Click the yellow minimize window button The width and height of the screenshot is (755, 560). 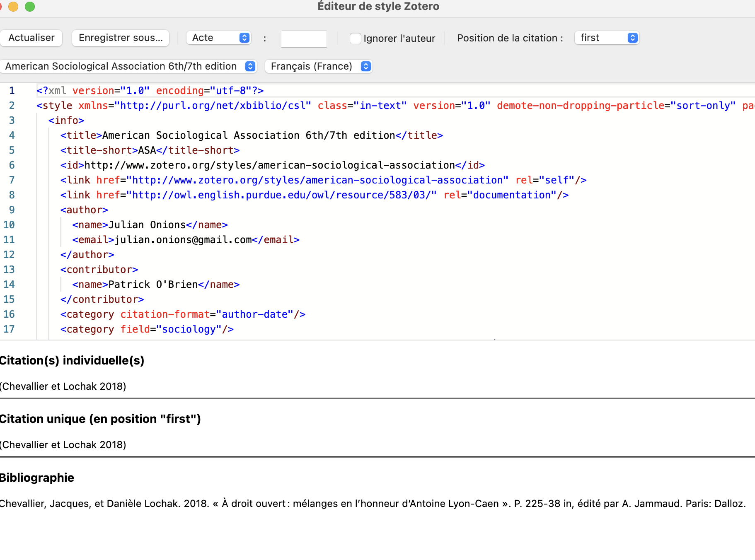pos(13,6)
